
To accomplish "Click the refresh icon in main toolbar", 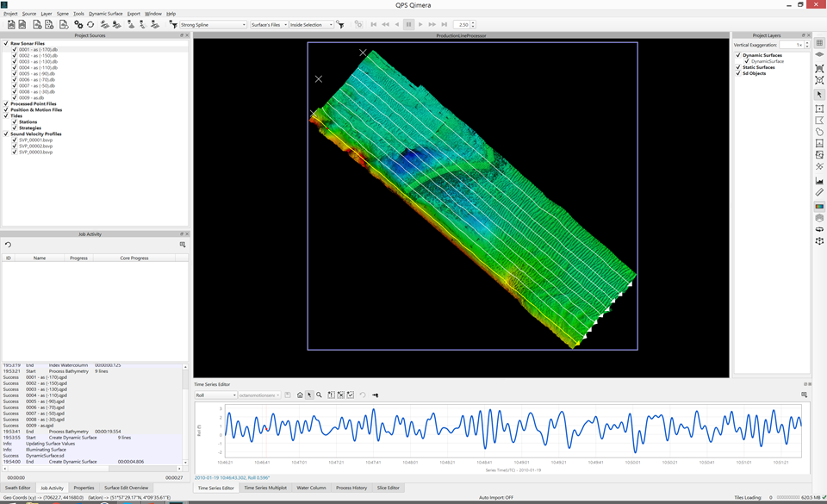I will pos(90,25).
